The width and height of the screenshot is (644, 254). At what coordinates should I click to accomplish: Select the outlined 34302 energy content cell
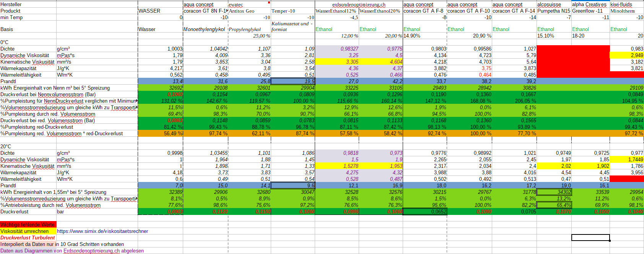554,192
